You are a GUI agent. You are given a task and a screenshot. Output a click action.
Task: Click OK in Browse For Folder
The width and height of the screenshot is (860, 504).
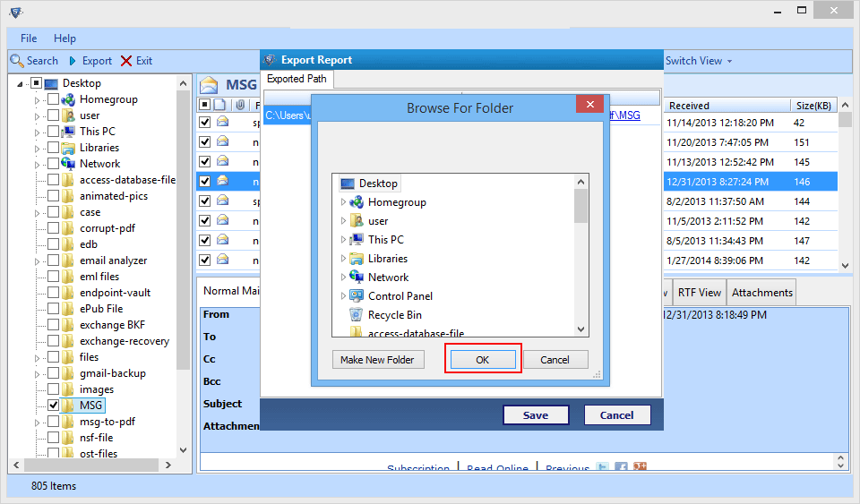tap(483, 360)
